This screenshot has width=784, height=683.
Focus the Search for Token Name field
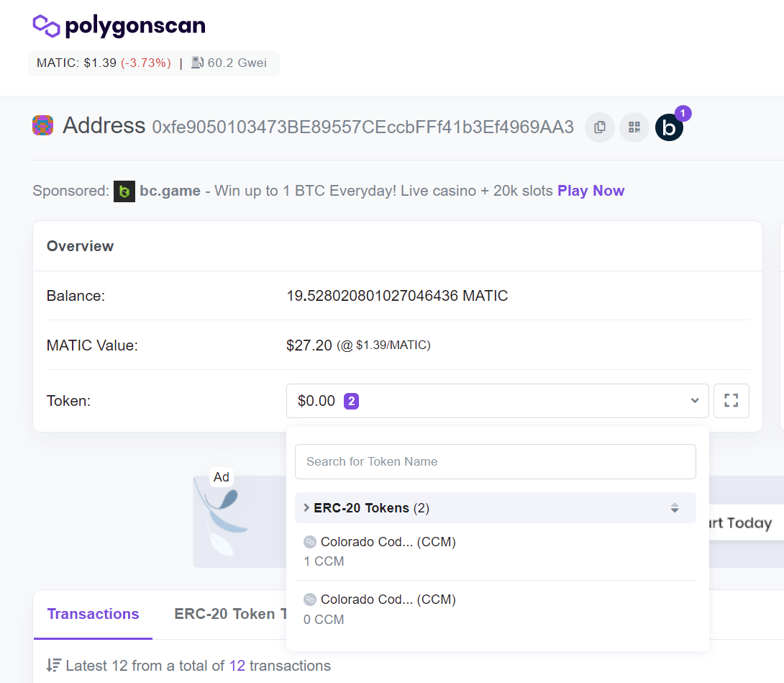495,461
